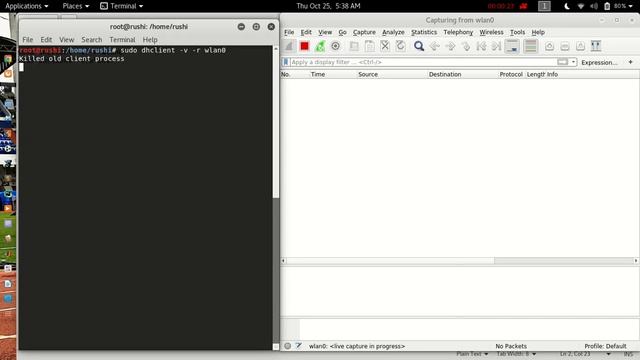
Task: Open the filter Expression dialog
Action: tap(599, 62)
